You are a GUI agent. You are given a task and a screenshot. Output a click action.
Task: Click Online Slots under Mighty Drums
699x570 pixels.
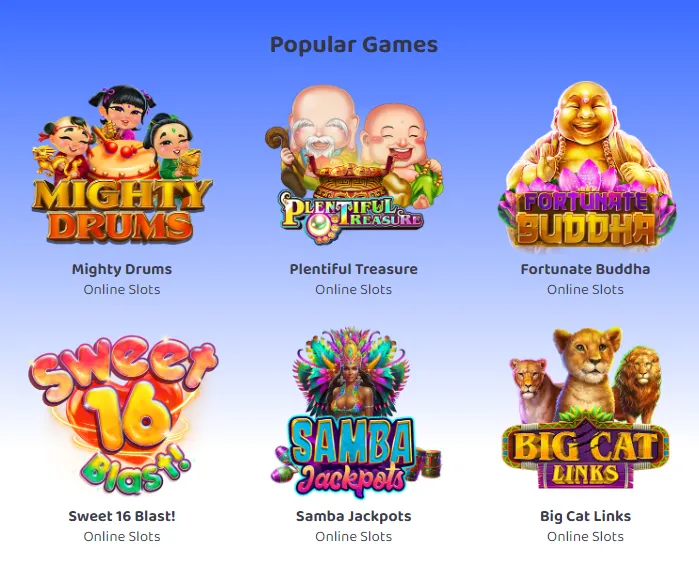pos(122,290)
